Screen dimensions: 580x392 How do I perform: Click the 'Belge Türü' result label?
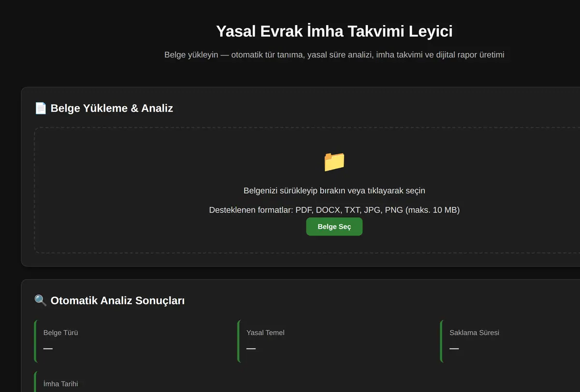point(61,333)
